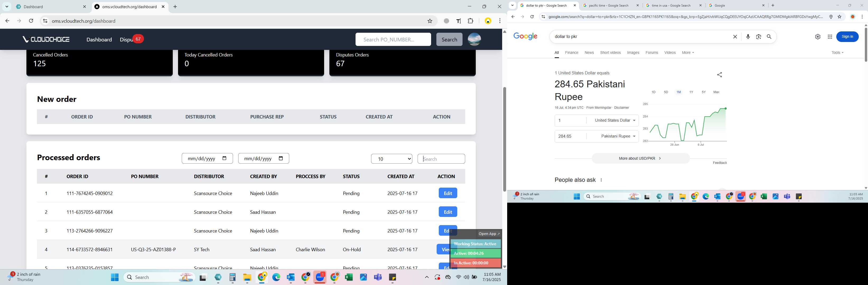Share the currency conversion result
This screenshot has width=868, height=285.
coord(719,75)
